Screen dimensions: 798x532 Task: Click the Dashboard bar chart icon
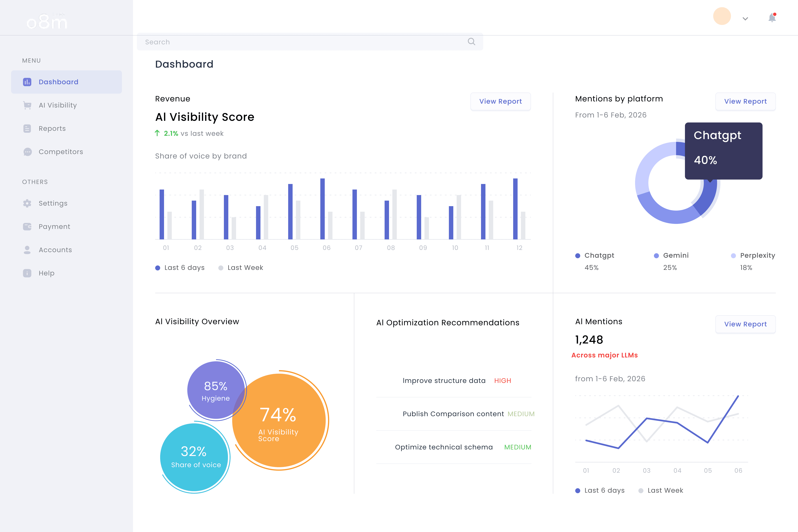click(x=27, y=82)
